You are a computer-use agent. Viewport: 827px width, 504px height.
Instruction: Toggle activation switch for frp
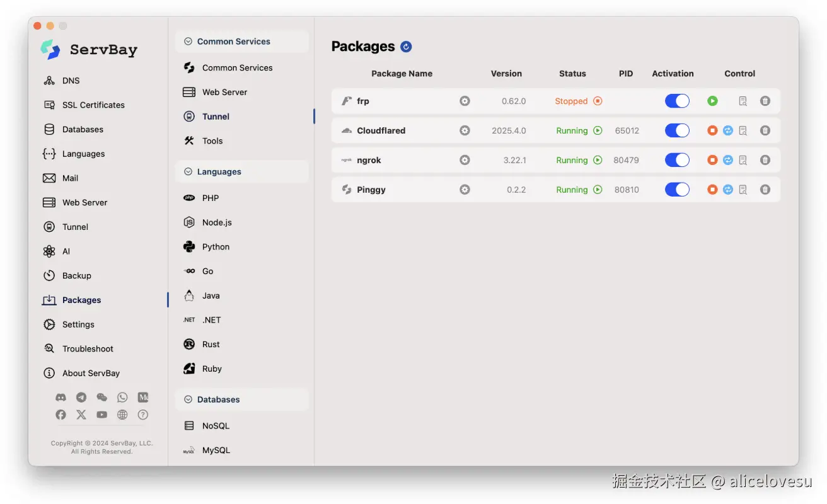point(677,101)
